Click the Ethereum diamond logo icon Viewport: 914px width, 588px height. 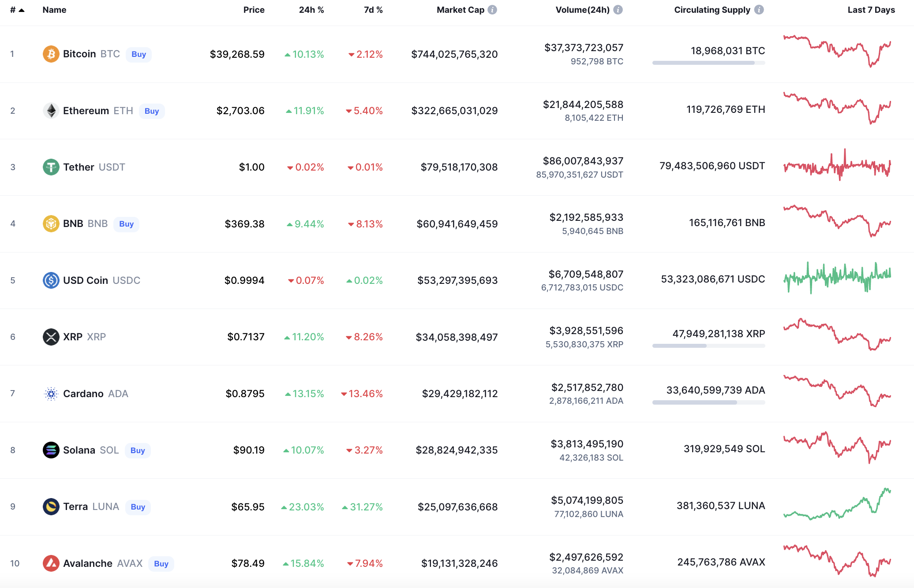pos(51,111)
